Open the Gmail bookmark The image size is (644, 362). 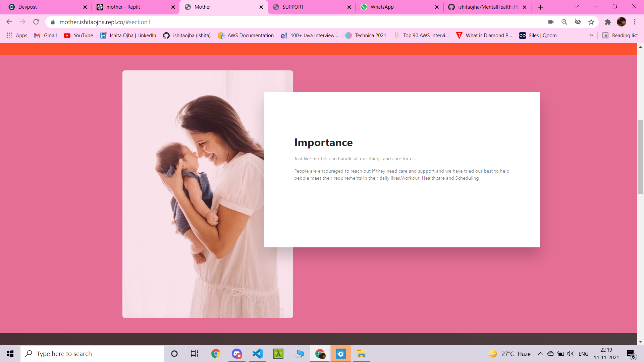(45, 36)
